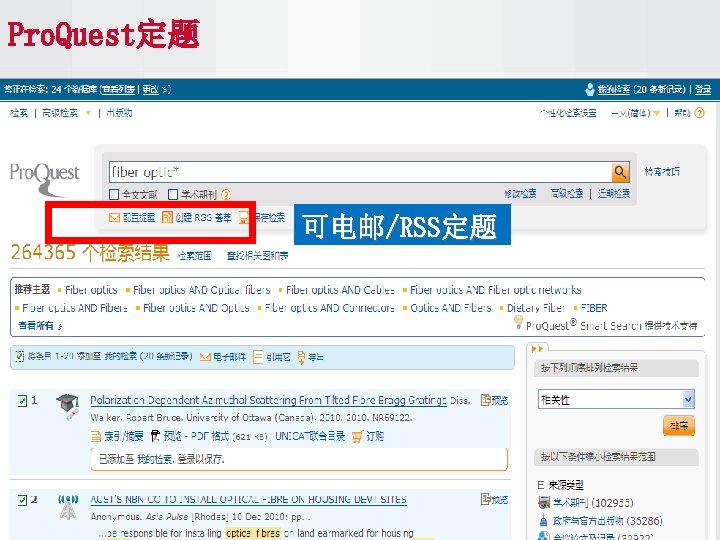Click the 订购 shopping cart icon in result 1
720x540 pixels.
click(357, 436)
